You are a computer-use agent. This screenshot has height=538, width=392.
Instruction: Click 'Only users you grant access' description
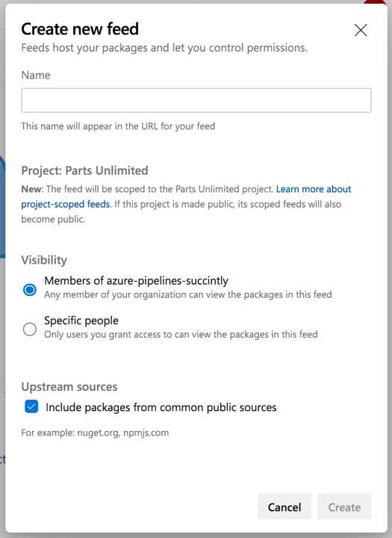click(x=181, y=334)
